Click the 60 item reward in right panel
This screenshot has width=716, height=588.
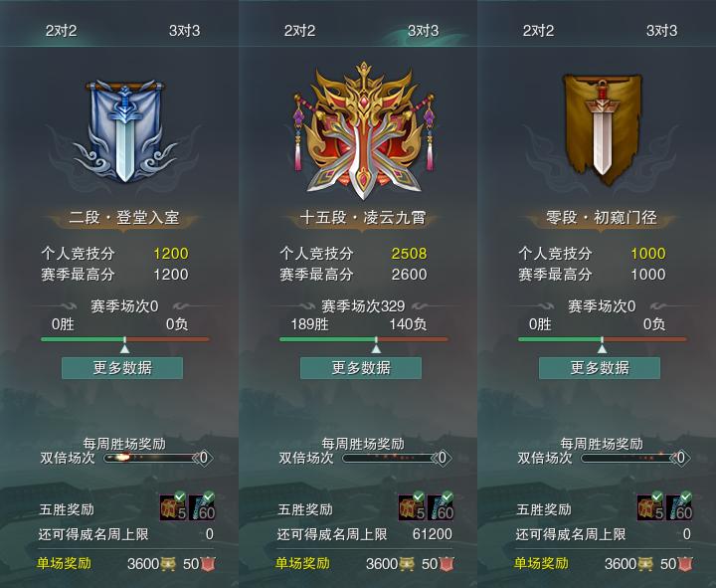pos(679,506)
